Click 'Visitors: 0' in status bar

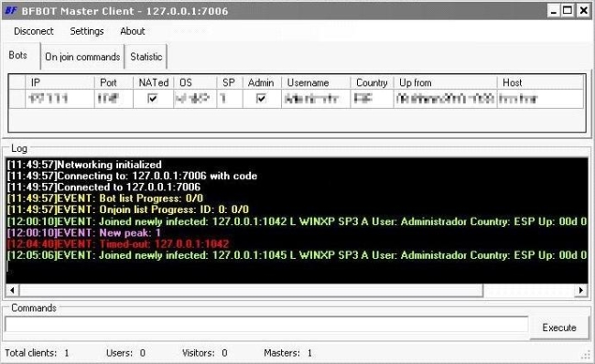click(204, 353)
